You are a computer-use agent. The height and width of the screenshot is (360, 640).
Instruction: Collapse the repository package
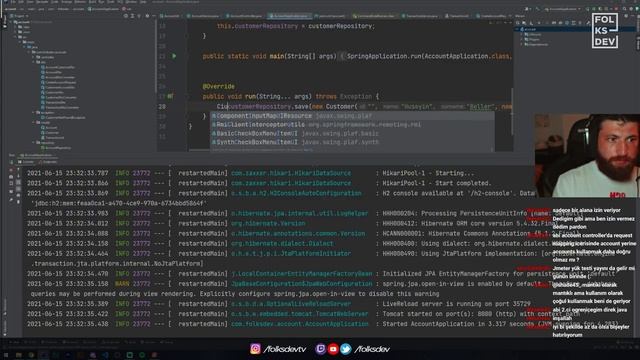tap(34, 142)
